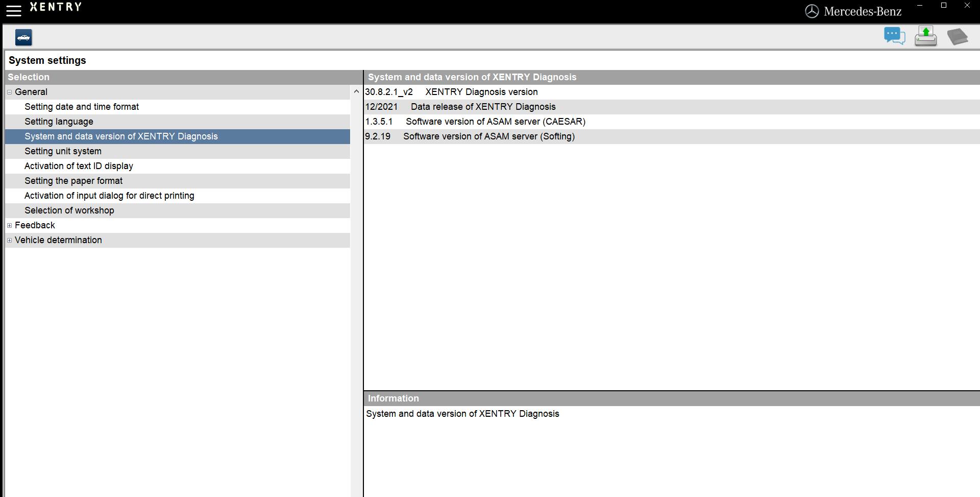Screen dimensions: 980x497
Task: Click the Selection panel header
Action: point(184,77)
